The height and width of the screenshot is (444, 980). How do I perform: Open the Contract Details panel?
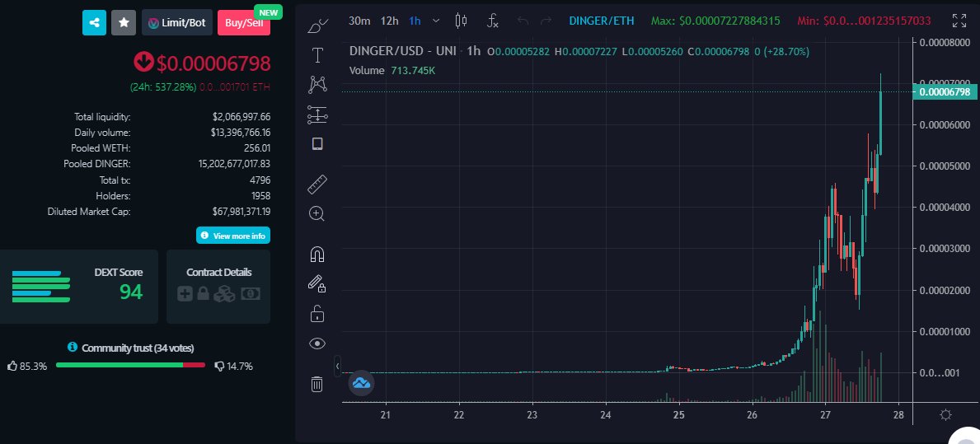point(218,287)
